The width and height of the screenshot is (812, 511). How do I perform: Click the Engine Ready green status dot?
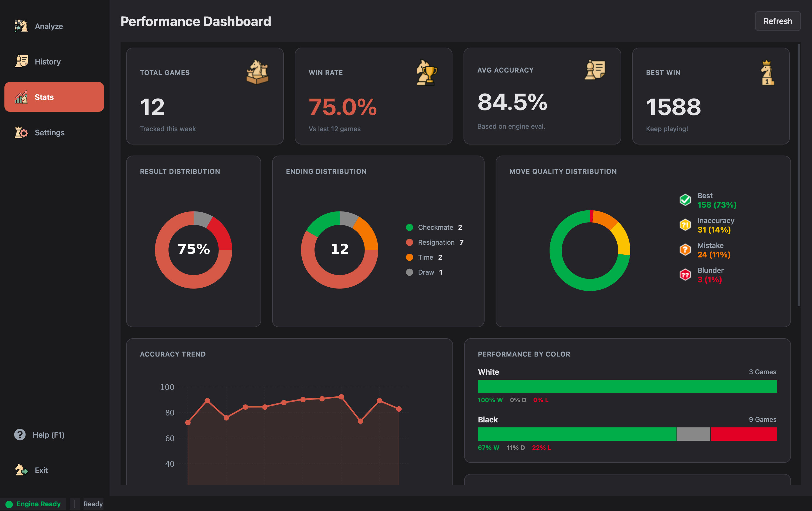9,504
